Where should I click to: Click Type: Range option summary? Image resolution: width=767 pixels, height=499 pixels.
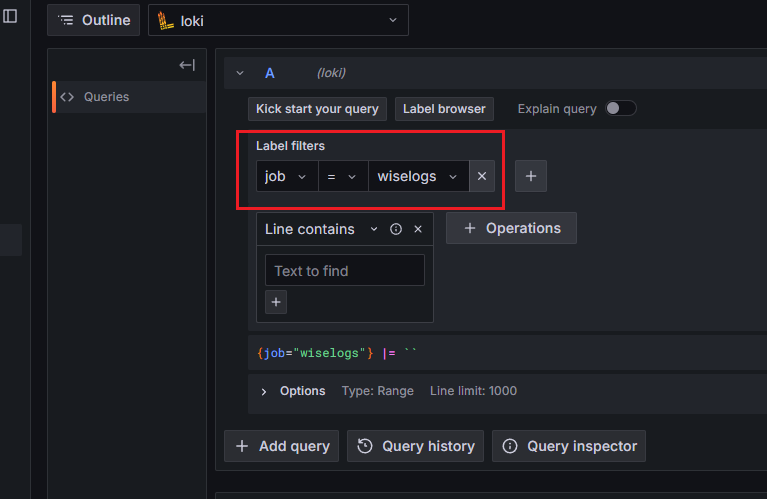pos(378,391)
